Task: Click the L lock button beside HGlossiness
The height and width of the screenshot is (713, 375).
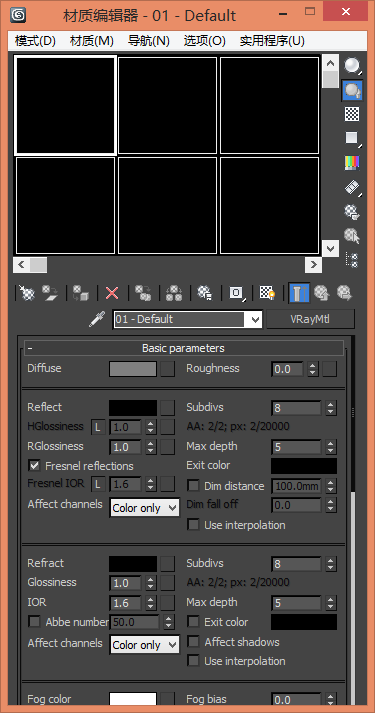Action: [x=98, y=427]
